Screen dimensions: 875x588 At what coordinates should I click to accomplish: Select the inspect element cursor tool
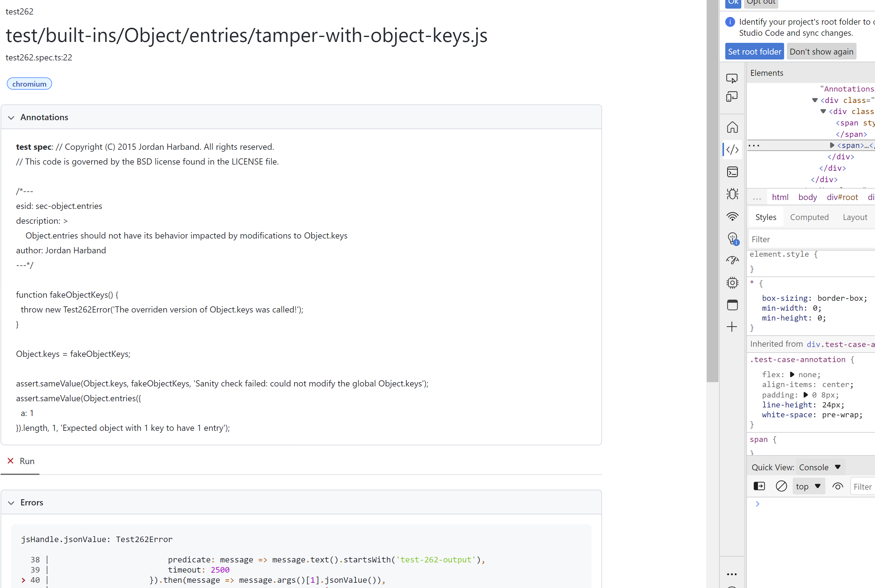[x=732, y=79]
